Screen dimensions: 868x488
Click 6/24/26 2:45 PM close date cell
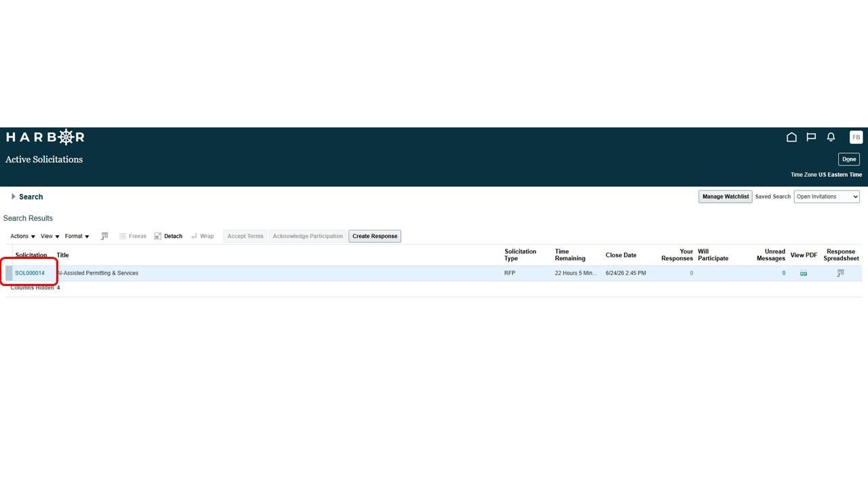pos(625,273)
